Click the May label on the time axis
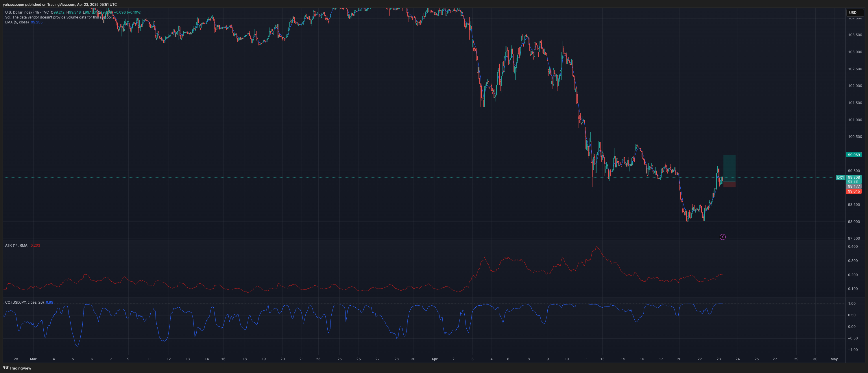This screenshot has height=373, width=868. tap(834, 359)
